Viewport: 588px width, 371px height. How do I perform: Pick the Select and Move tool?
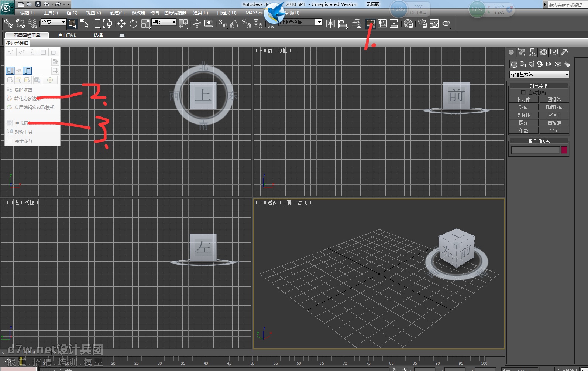click(121, 24)
